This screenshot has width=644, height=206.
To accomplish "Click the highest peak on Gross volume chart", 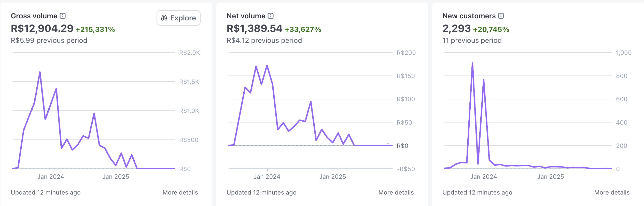I will 40,72.
